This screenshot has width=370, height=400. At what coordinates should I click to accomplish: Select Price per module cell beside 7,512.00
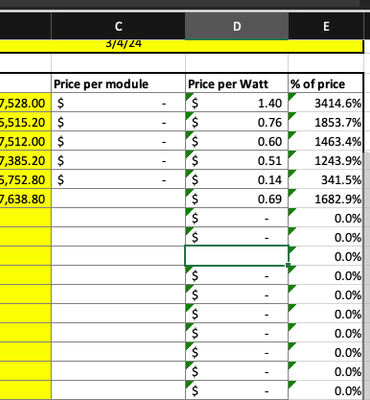tap(118, 141)
